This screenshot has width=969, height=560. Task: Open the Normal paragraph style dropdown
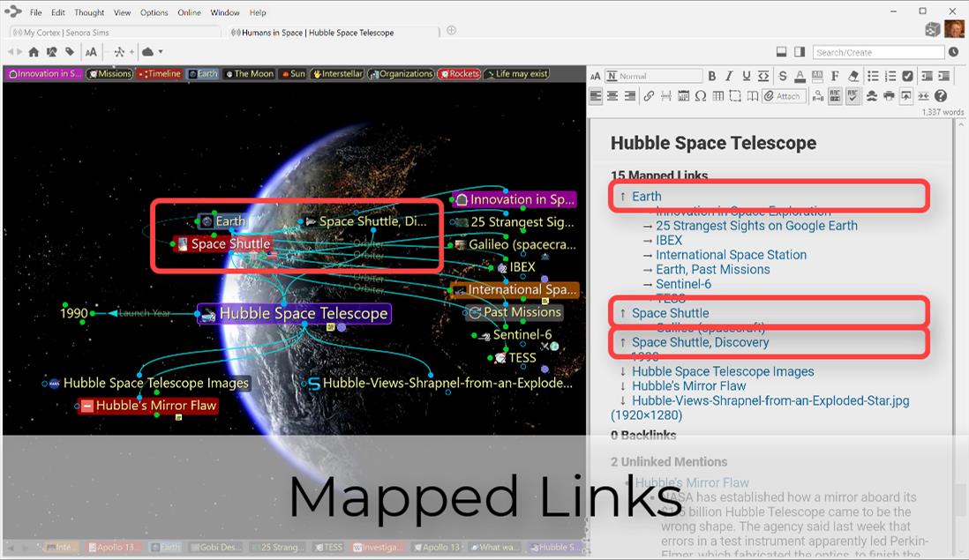coord(654,77)
